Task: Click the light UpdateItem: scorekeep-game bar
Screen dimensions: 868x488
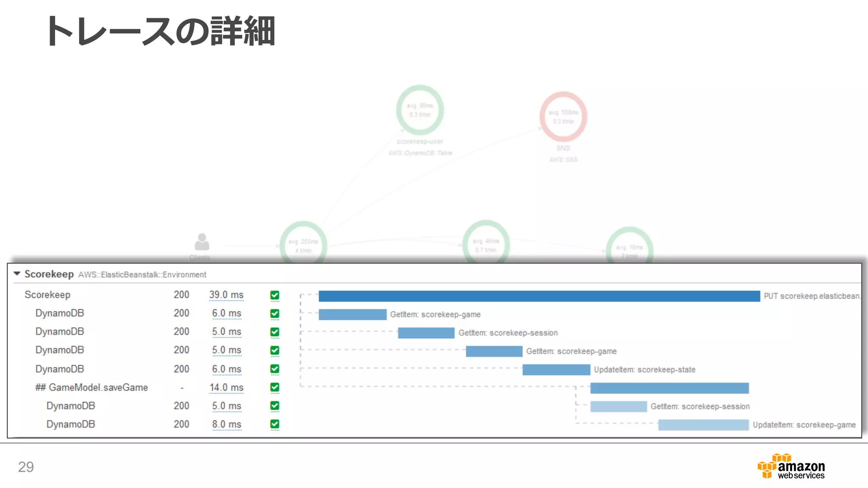Action: pos(703,425)
